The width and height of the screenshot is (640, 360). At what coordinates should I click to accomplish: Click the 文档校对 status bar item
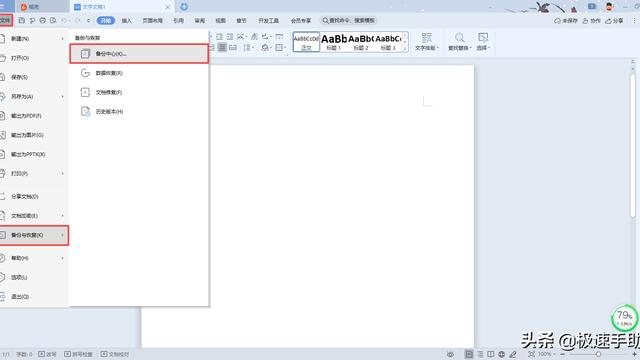[x=115, y=354]
